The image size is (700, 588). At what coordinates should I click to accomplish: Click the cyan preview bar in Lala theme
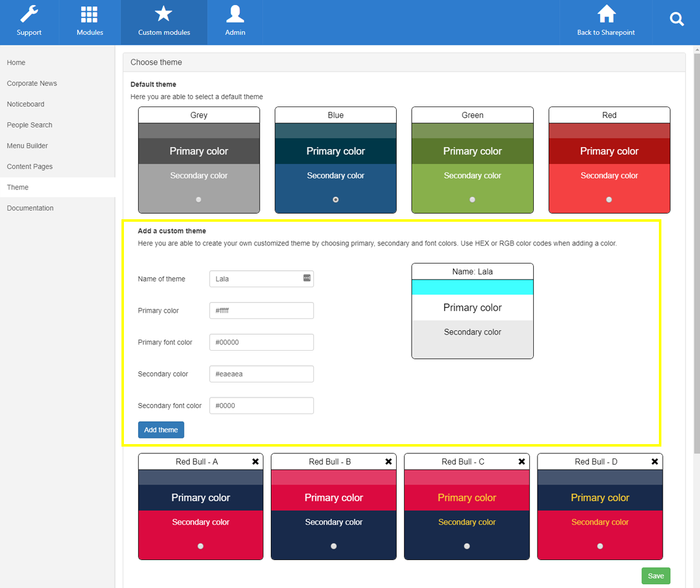click(x=472, y=287)
